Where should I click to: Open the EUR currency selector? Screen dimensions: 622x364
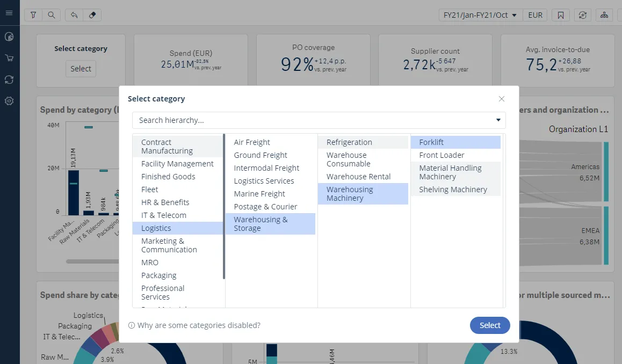[x=535, y=15]
